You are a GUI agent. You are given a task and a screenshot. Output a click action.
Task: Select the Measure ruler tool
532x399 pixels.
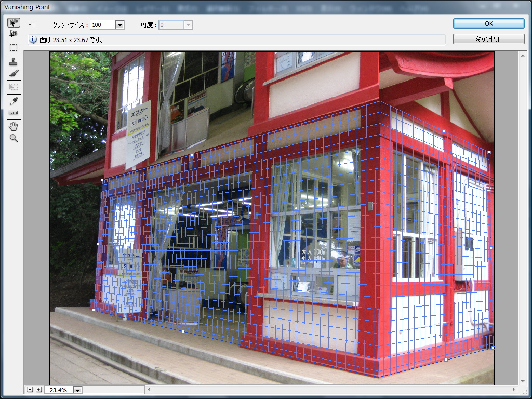14,113
